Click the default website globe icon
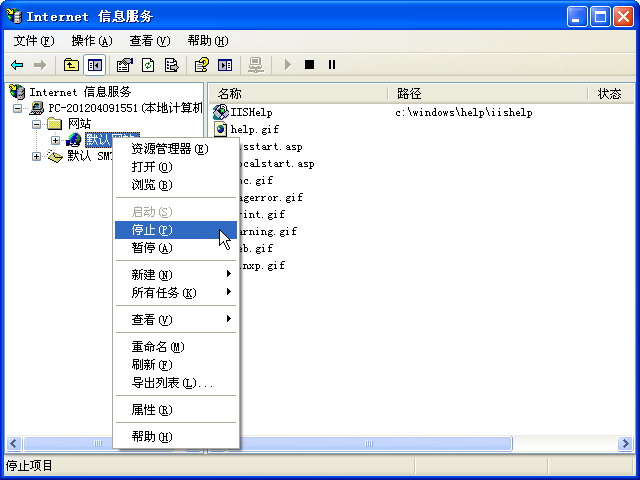 [x=74, y=140]
